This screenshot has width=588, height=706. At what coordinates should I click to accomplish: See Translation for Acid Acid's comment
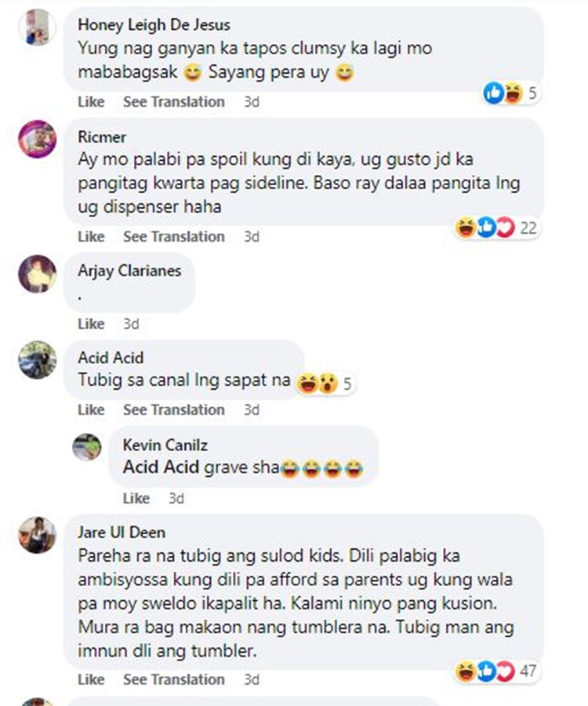coord(173,409)
